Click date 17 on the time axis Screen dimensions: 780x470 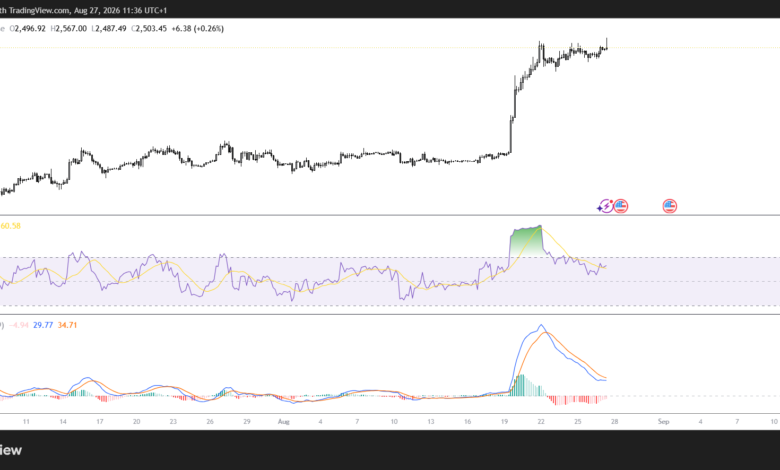tap(99, 422)
